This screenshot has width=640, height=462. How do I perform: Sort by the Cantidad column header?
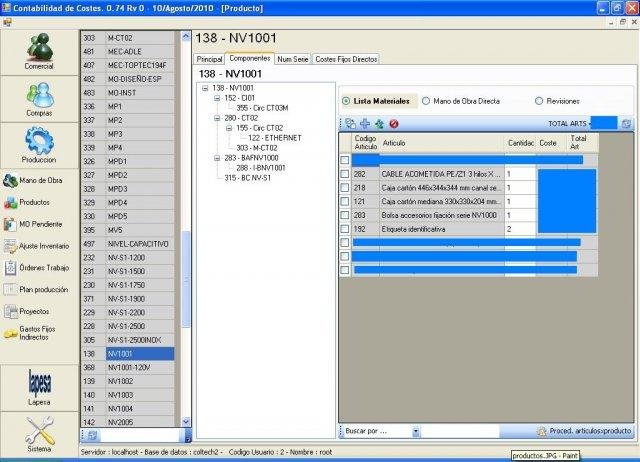pyautogui.click(x=520, y=142)
